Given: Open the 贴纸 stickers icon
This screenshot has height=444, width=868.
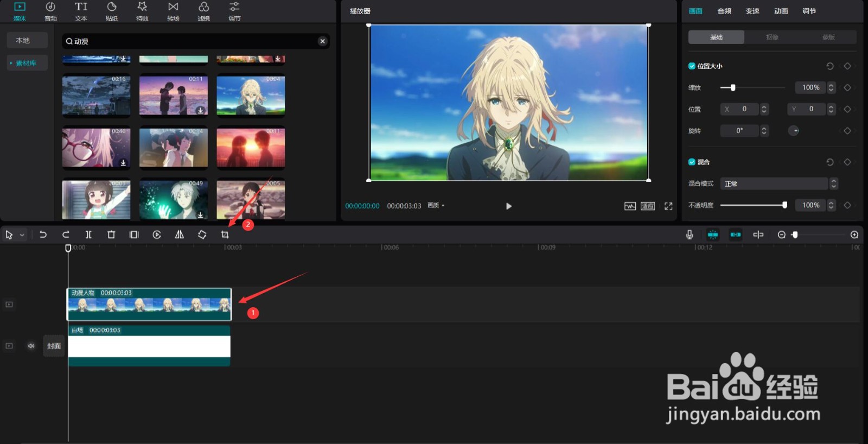Looking at the screenshot, I should (x=112, y=11).
